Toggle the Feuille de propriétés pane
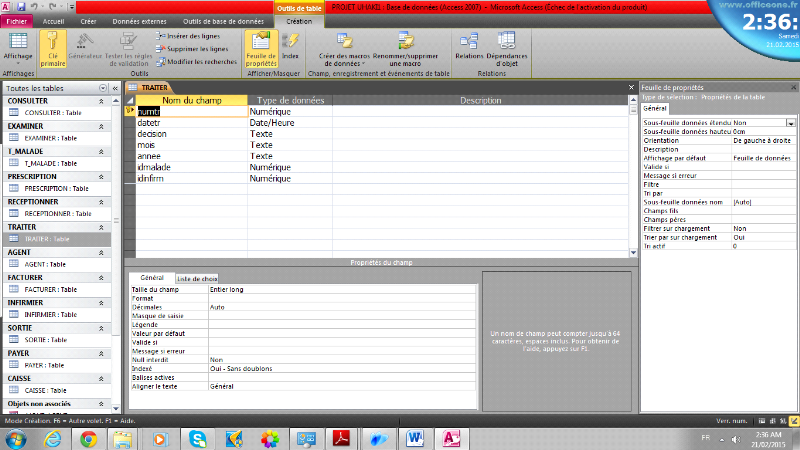800x450 pixels. (260, 44)
